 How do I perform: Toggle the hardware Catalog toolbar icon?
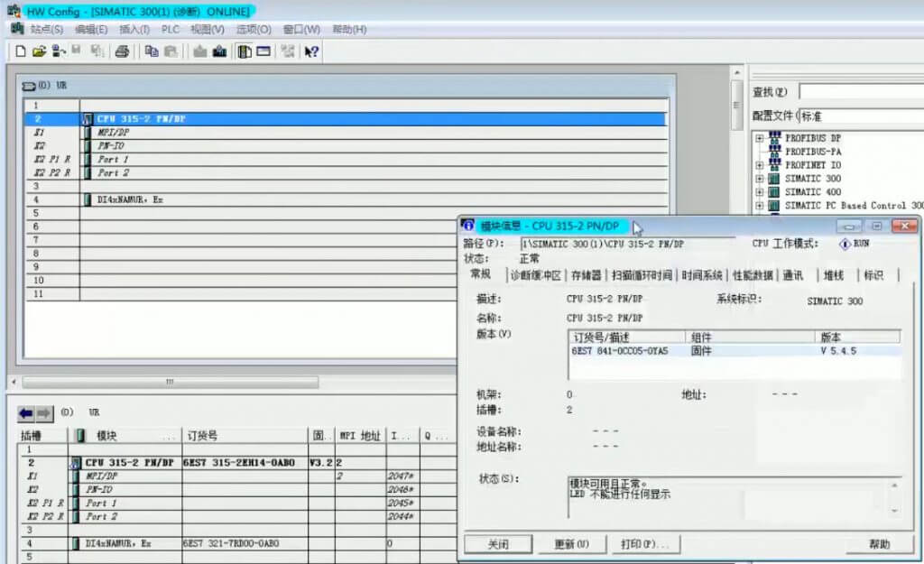tap(245, 51)
